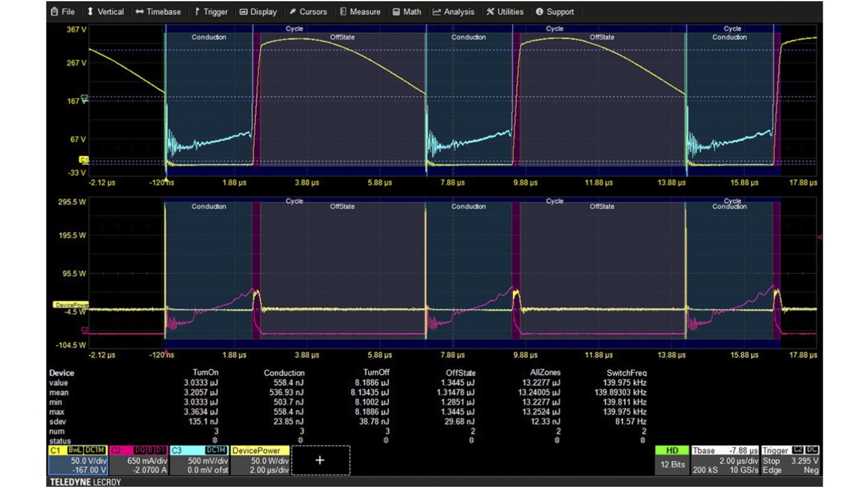The width and height of the screenshot is (868, 488).
Task: Open the DevicePower trace descriptor box
Action: coord(261,460)
